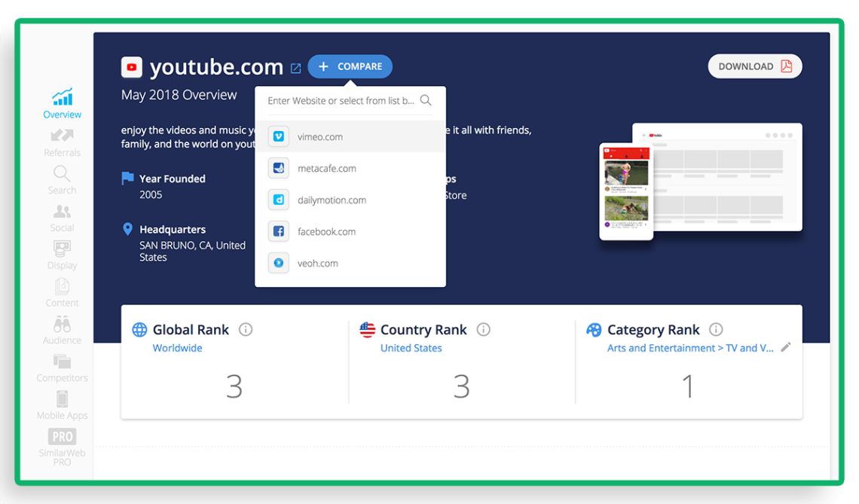The height and width of the screenshot is (504, 859).
Task: Click the COMPARE button
Action: pyautogui.click(x=350, y=66)
